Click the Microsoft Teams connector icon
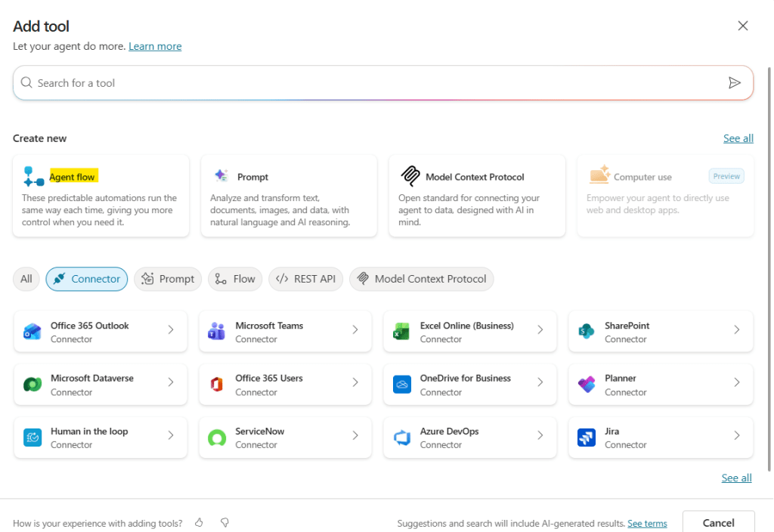The width and height of the screenshot is (774, 532). click(216, 330)
